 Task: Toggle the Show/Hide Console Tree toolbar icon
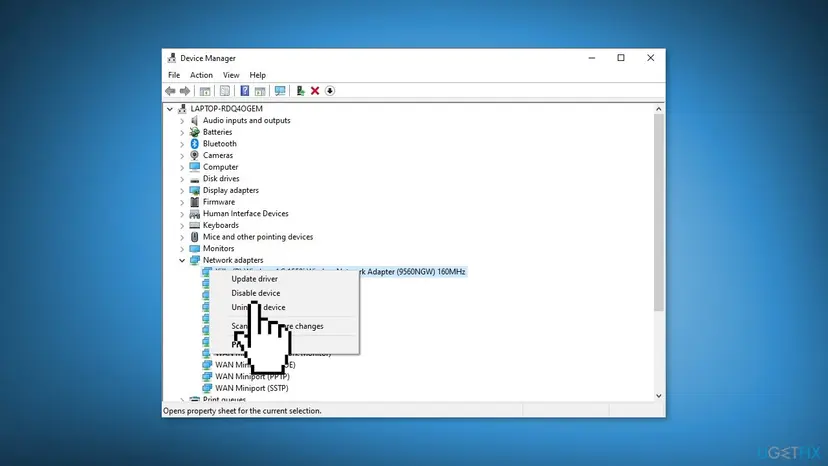coord(205,91)
